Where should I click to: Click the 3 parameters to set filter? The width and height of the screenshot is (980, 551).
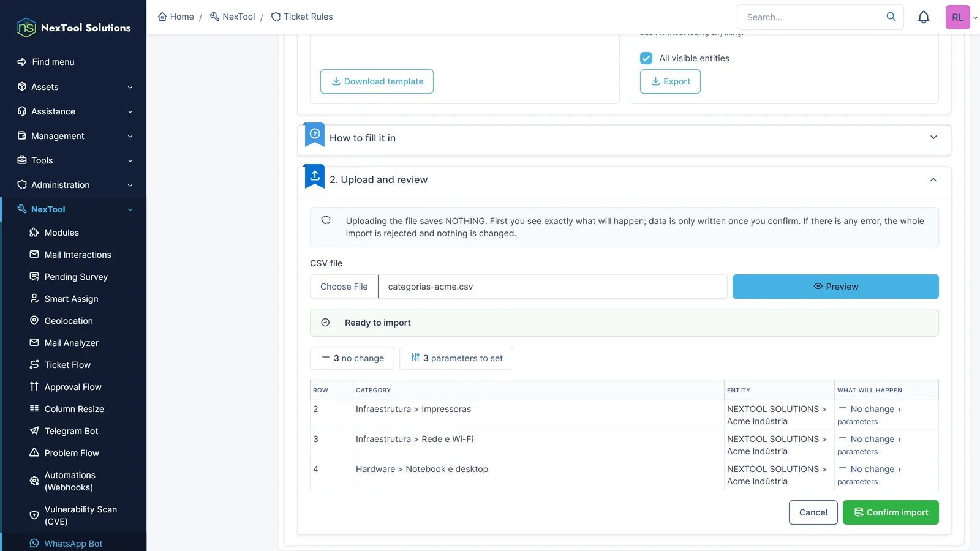pyautogui.click(x=456, y=358)
